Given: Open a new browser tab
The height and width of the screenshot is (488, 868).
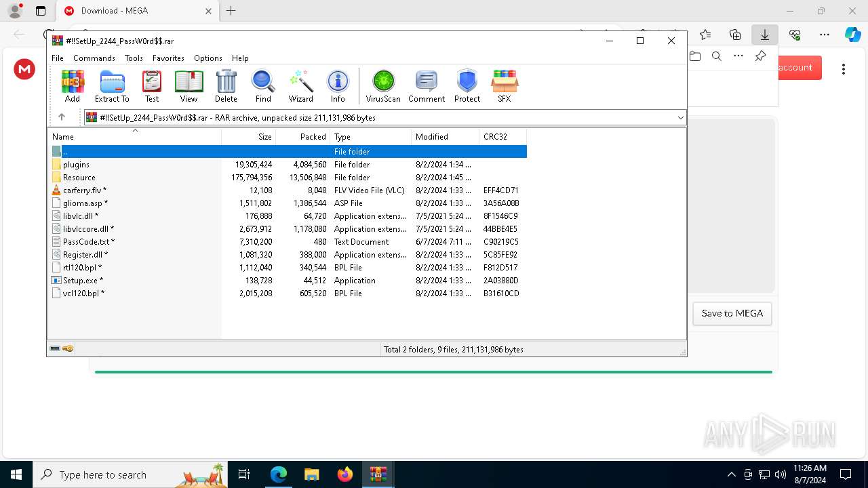Looking at the screenshot, I should pyautogui.click(x=231, y=11).
